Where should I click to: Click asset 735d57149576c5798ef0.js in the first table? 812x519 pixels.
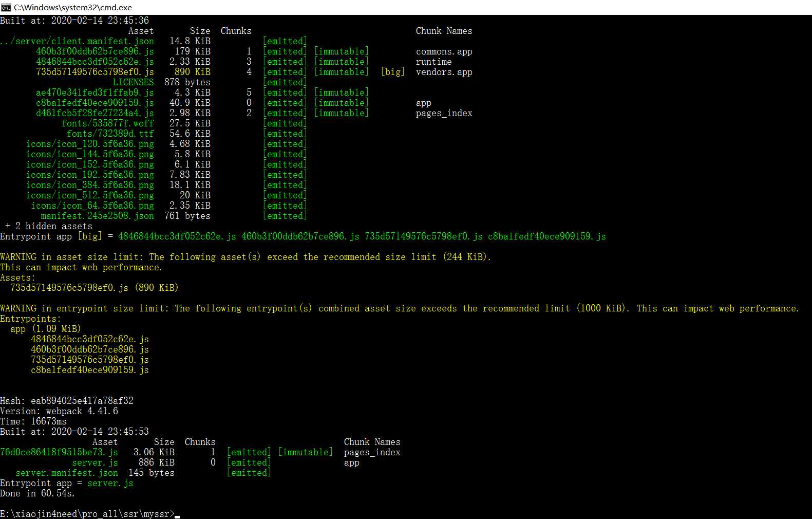[x=95, y=72]
